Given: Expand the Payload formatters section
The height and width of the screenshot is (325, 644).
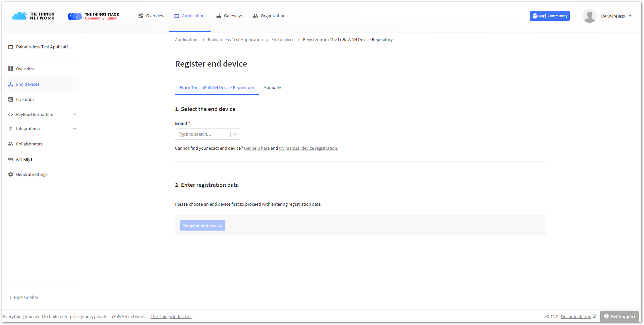Looking at the screenshot, I should [x=74, y=114].
